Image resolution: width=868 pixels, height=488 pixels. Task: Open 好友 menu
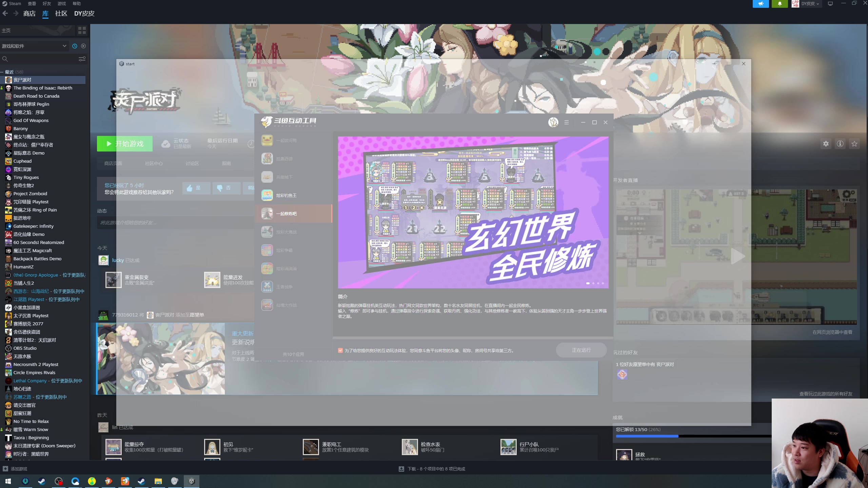point(47,4)
